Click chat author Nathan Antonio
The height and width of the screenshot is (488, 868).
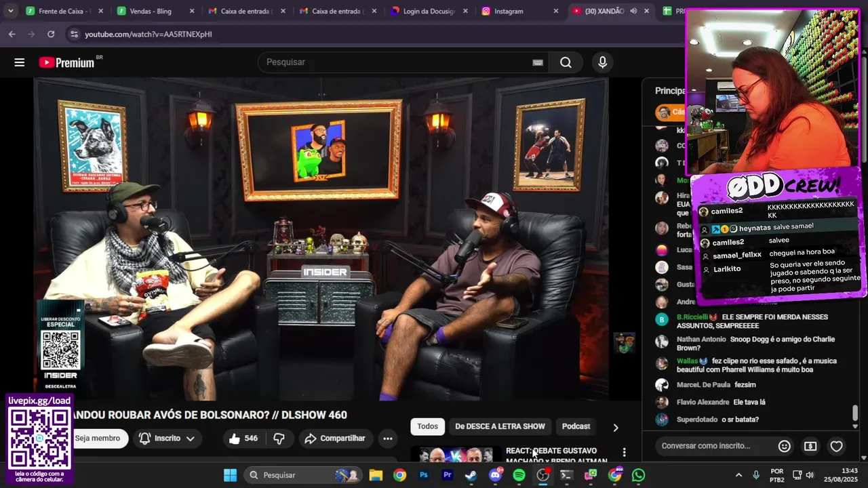click(x=701, y=340)
